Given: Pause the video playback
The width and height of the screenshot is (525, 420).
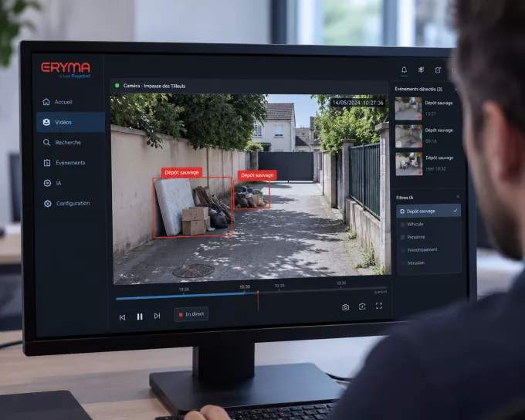Looking at the screenshot, I should [x=140, y=317].
